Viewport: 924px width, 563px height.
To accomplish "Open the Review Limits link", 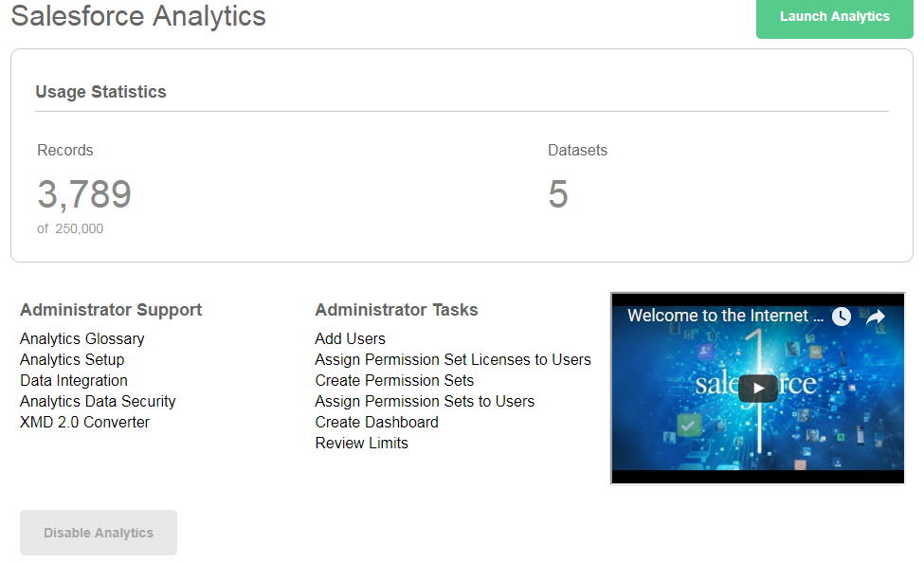I will (361, 443).
